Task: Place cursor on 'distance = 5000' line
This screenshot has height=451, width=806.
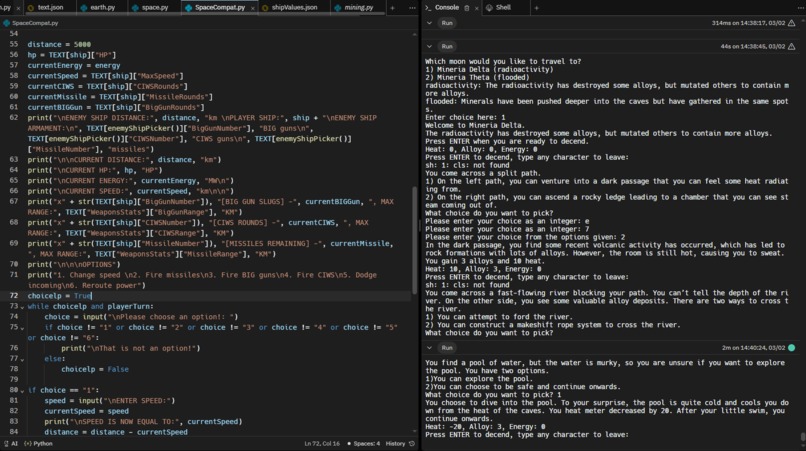Action: [59, 44]
